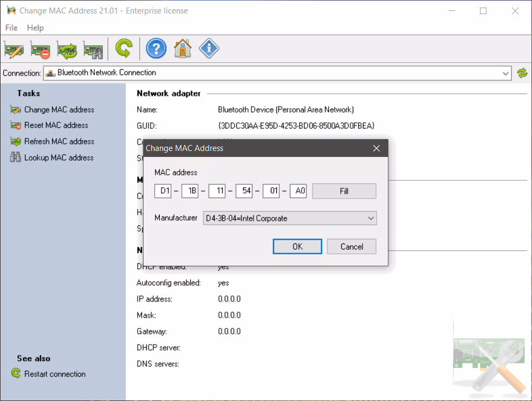Image resolution: width=532 pixels, height=401 pixels.
Task: Click the Gateway value 0.0.0.0
Action: coord(229,332)
